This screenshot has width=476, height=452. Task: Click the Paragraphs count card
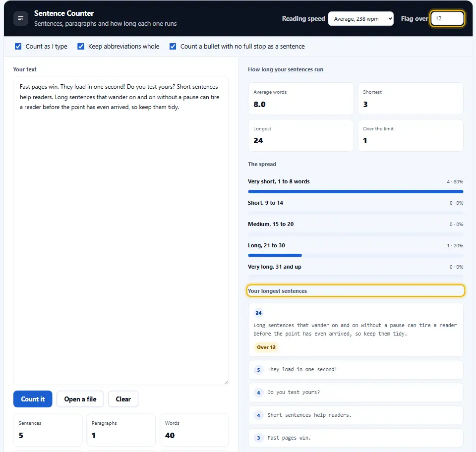(121, 430)
